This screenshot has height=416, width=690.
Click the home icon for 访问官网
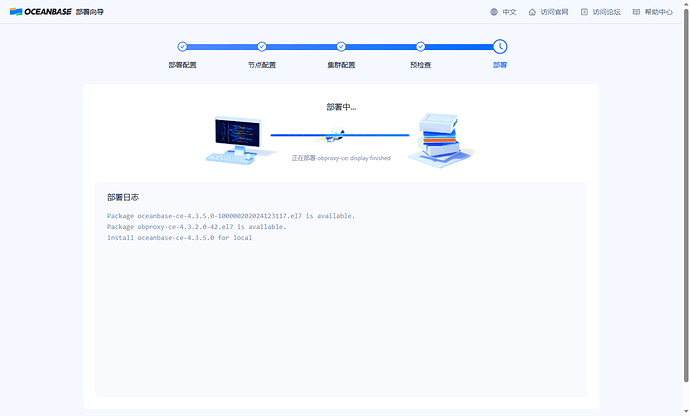coord(532,12)
